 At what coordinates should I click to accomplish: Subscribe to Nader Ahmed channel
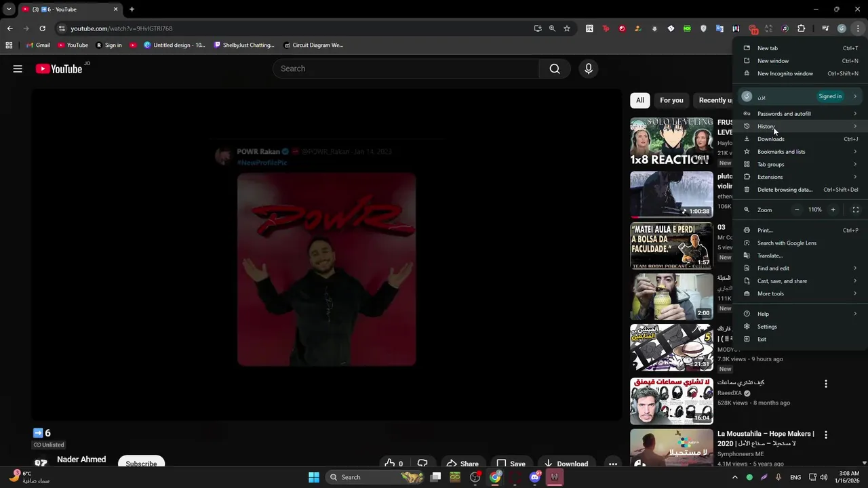(141, 464)
